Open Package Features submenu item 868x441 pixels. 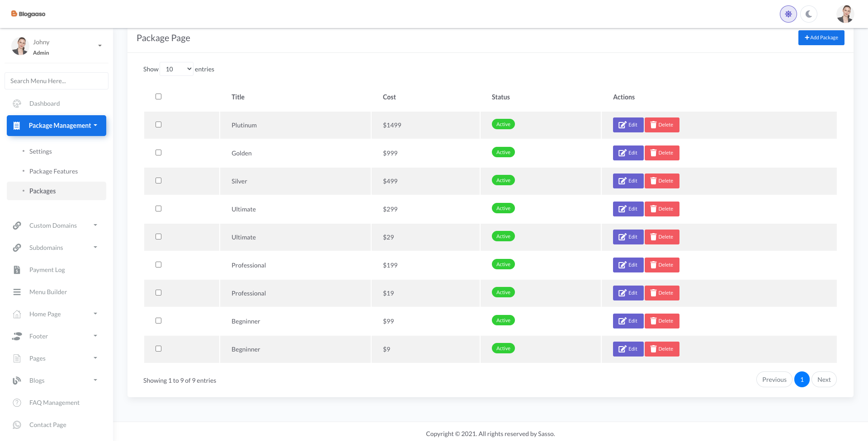click(x=53, y=171)
